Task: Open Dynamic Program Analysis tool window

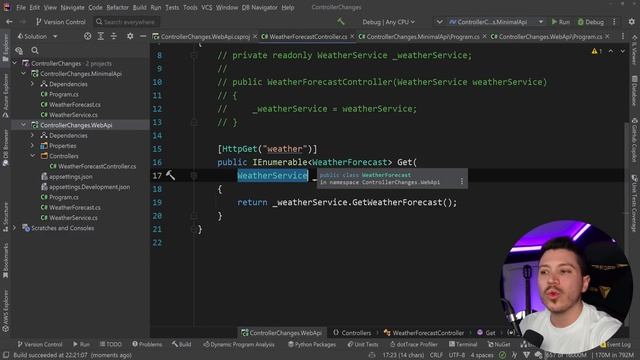Action: [x=239, y=344]
